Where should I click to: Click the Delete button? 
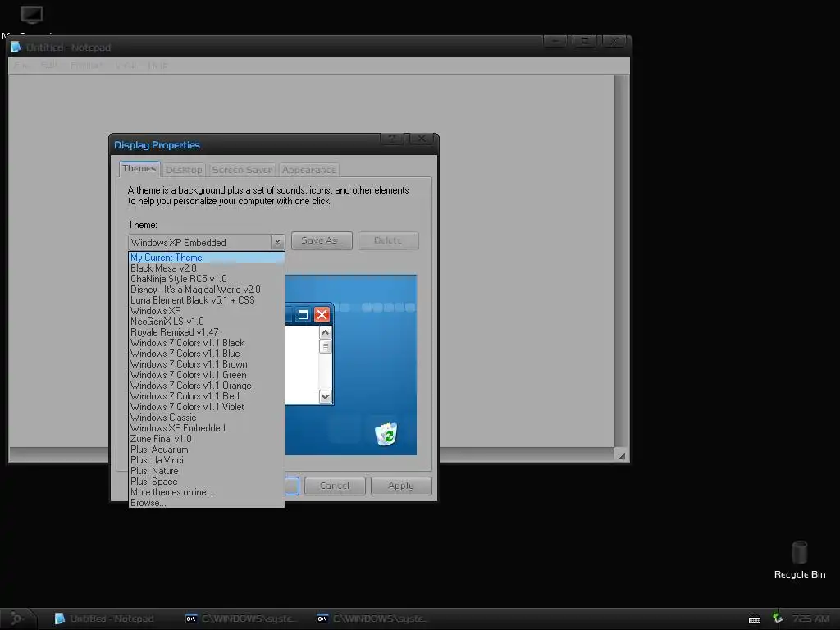(x=388, y=240)
